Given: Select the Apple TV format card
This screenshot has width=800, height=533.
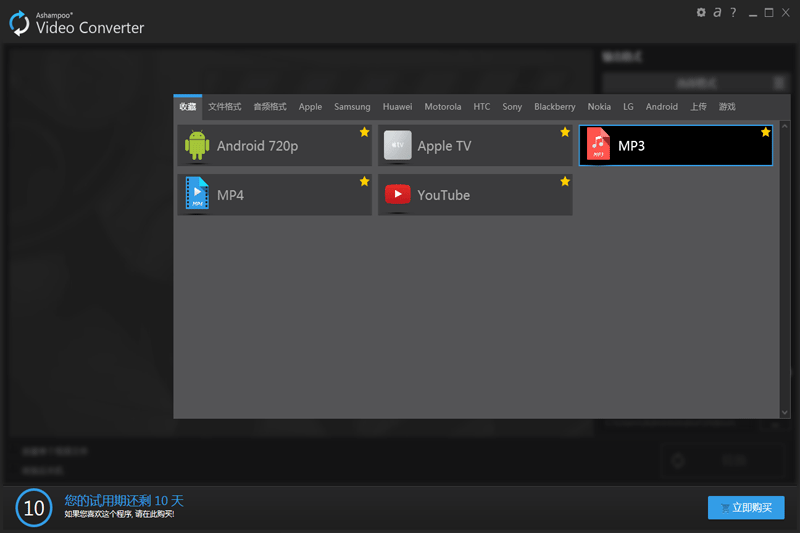Looking at the screenshot, I should coord(475,145).
